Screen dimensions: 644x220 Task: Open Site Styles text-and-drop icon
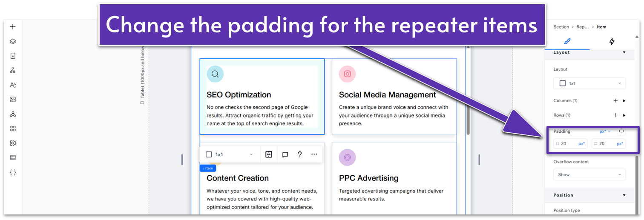(x=13, y=85)
